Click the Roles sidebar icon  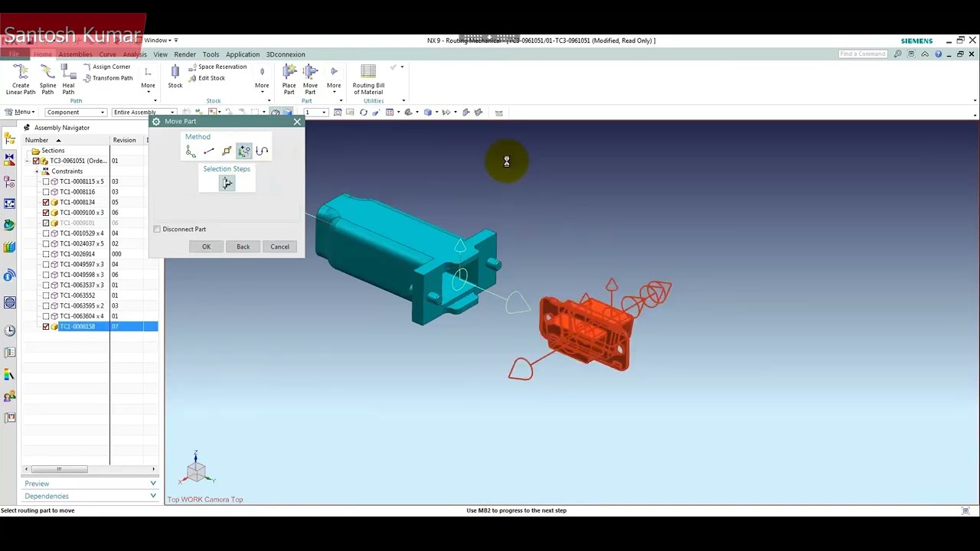point(9,396)
